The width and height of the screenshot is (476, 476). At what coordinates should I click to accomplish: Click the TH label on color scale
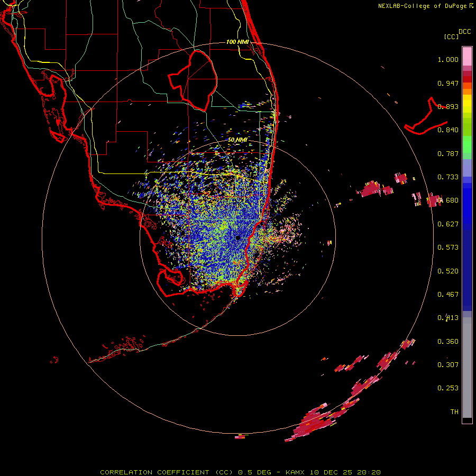click(x=454, y=412)
